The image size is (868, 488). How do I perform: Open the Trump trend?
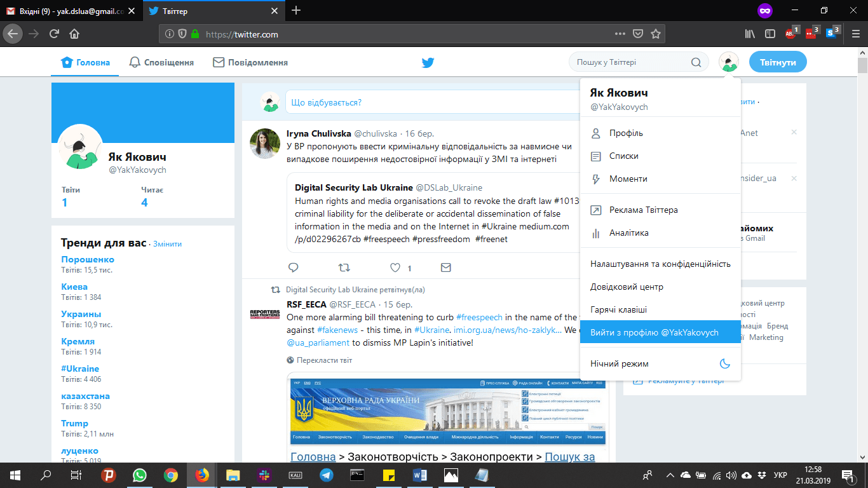click(x=75, y=423)
